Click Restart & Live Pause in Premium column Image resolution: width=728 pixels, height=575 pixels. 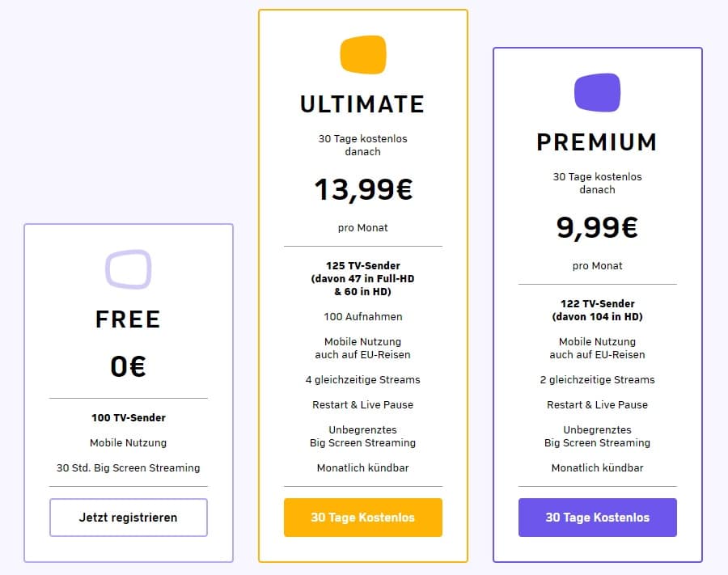[597, 404]
